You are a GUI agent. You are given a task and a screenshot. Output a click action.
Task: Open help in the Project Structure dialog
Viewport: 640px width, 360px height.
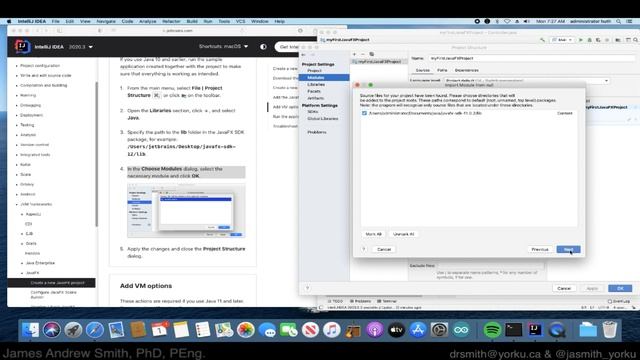[x=307, y=288]
